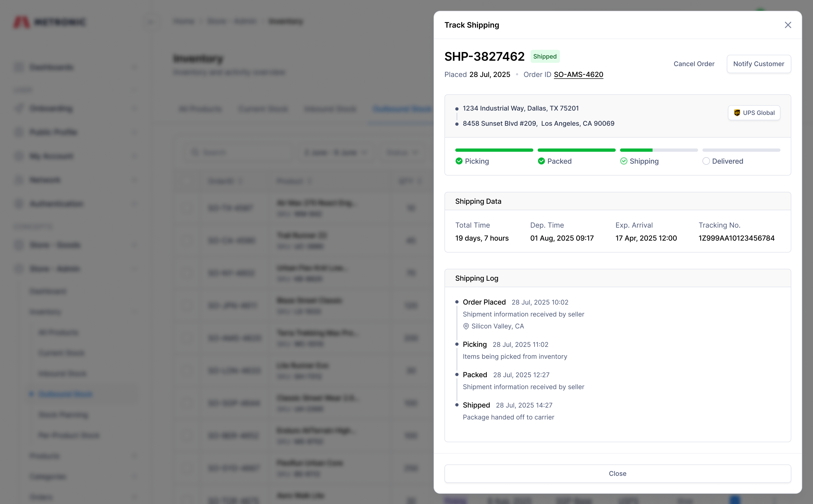The width and height of the screenshot is (813, 504).
Task: Click the Shipped log entry title
Action: [x=476, y=405]
